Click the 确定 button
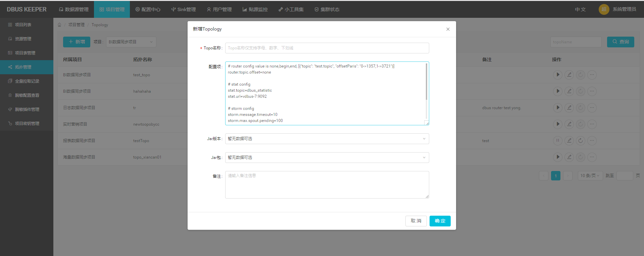Screen dimensions: 644x256 tap(440, 221)
